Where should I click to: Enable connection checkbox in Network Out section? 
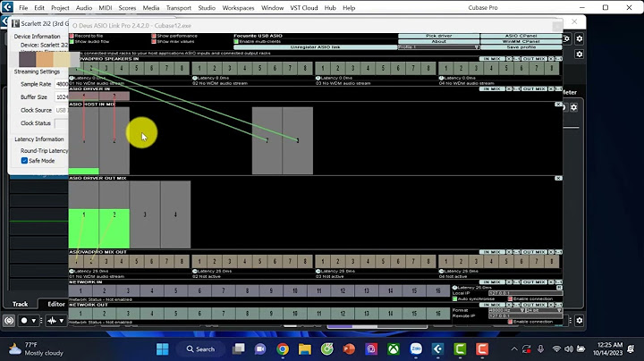[510, 322]
